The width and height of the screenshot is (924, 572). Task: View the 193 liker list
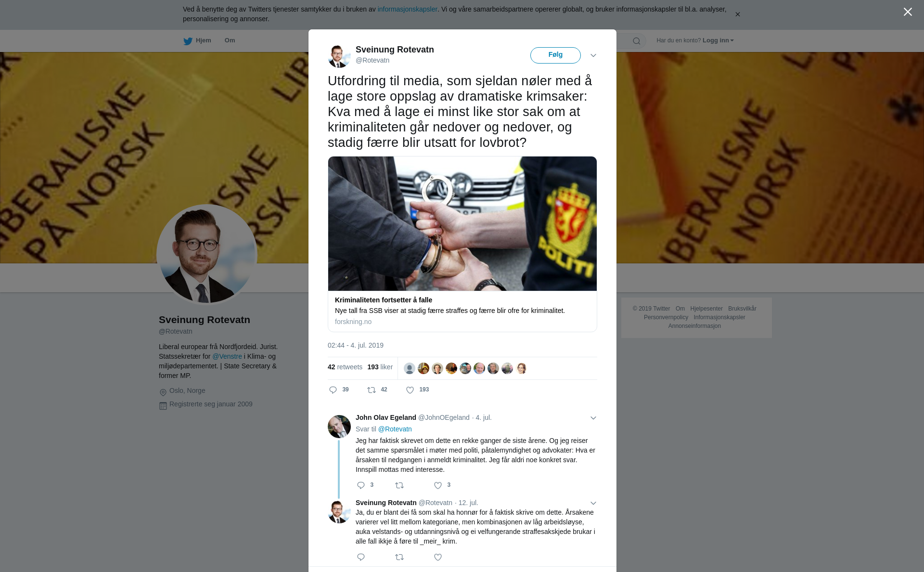click(380, 367)
